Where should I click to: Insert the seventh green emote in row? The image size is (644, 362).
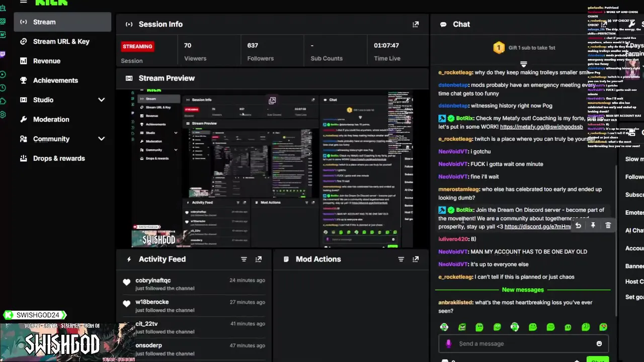[x=550, y=327]
